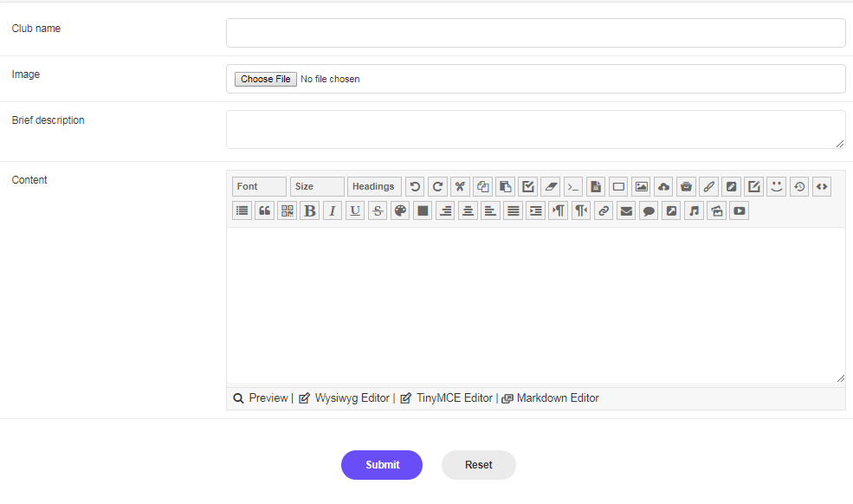Click the Redo icon in editor toolbar
853x504 pixels.
click(437, 187)
